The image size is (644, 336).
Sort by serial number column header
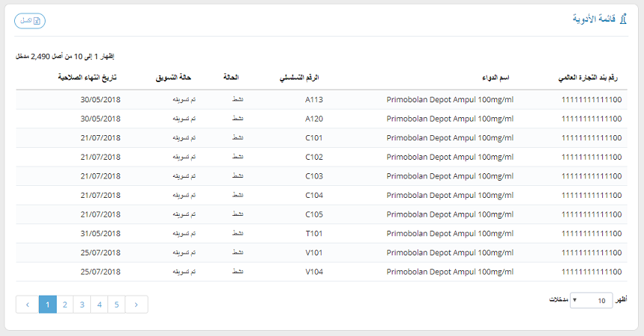tap(298, 78)
